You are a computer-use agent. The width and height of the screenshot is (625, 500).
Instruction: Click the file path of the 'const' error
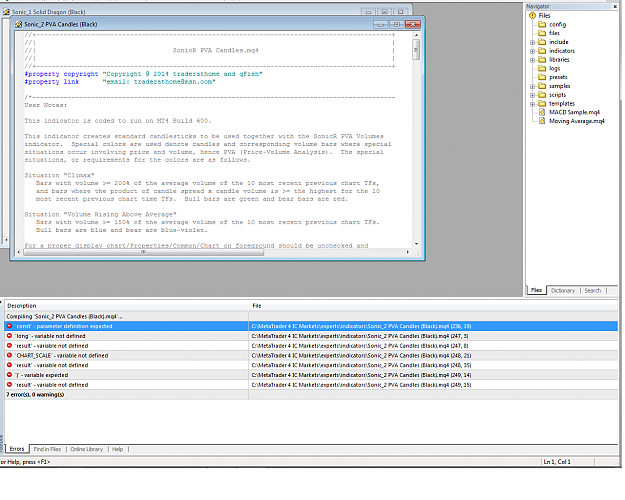click(x=362, y=326)
